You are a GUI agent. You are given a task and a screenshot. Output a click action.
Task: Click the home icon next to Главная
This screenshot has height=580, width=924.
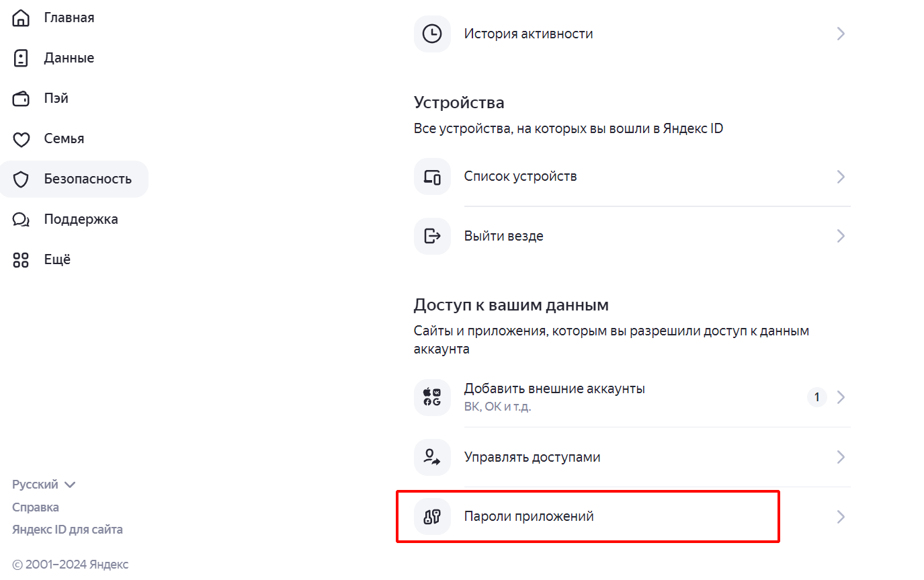tap(22, 17)
